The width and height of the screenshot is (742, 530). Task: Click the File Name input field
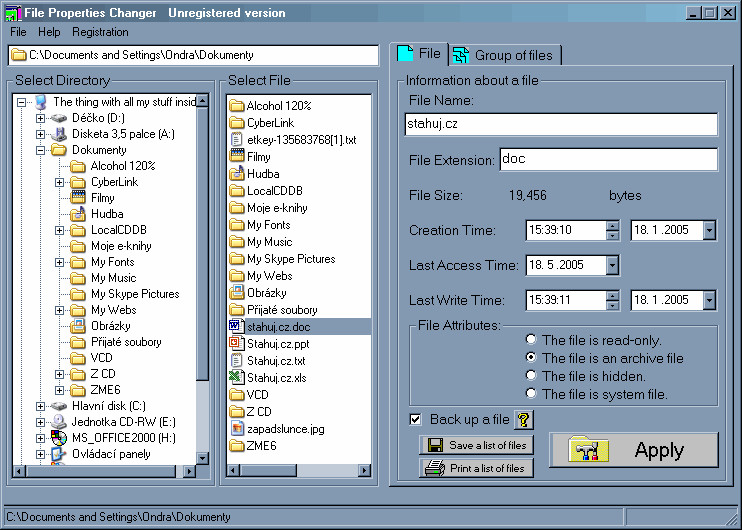coord(561,124)
